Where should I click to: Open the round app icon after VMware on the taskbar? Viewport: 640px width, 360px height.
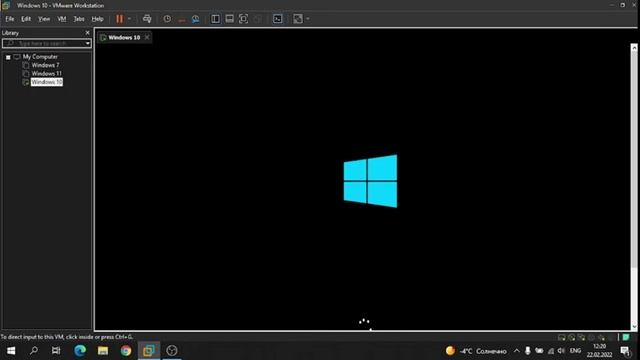172,351
